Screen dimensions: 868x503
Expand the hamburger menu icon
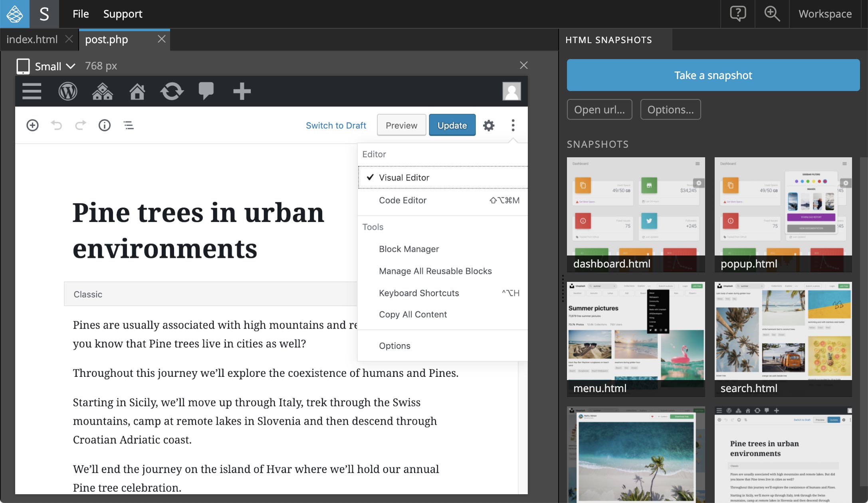pos(32,91)
